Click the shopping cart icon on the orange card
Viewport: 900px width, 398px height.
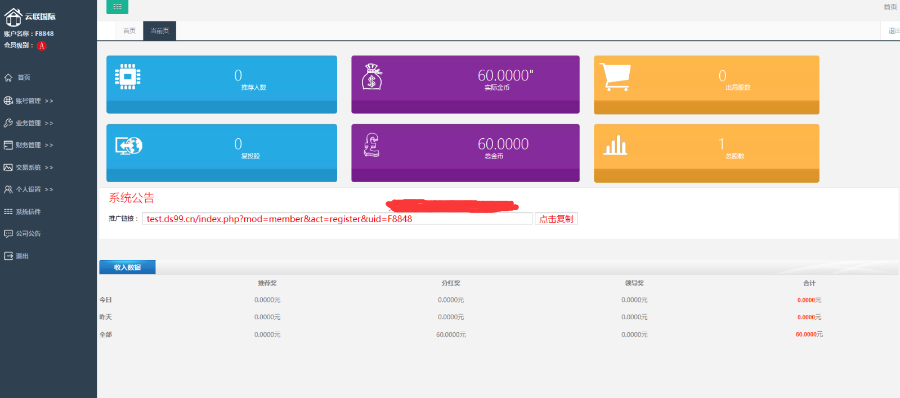tap(615, 77)
